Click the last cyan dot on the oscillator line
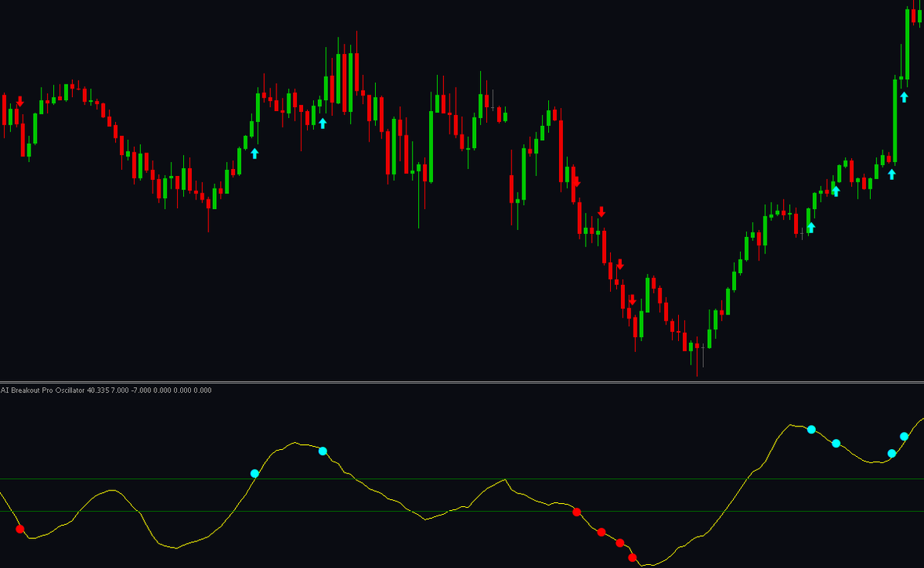This screenshot has width=924, height=568. coord(904,437)
